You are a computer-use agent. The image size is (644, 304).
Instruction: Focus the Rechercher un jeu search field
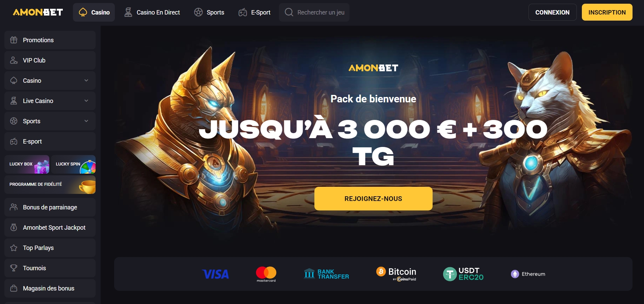tap(314, 12)
